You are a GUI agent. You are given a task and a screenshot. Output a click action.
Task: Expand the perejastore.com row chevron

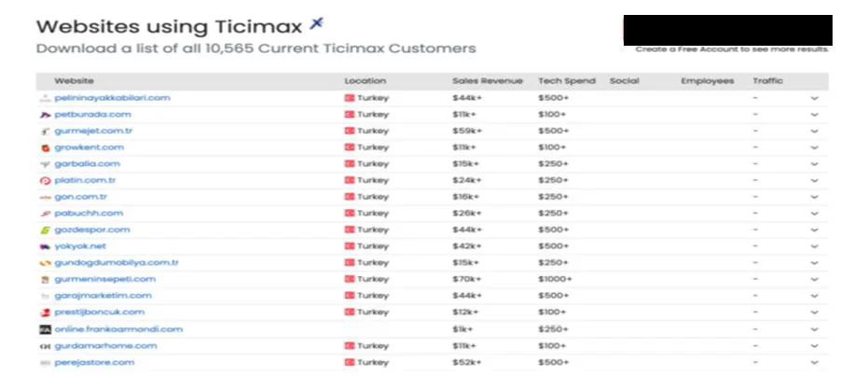pyautogui.click(x=814, y=363)
